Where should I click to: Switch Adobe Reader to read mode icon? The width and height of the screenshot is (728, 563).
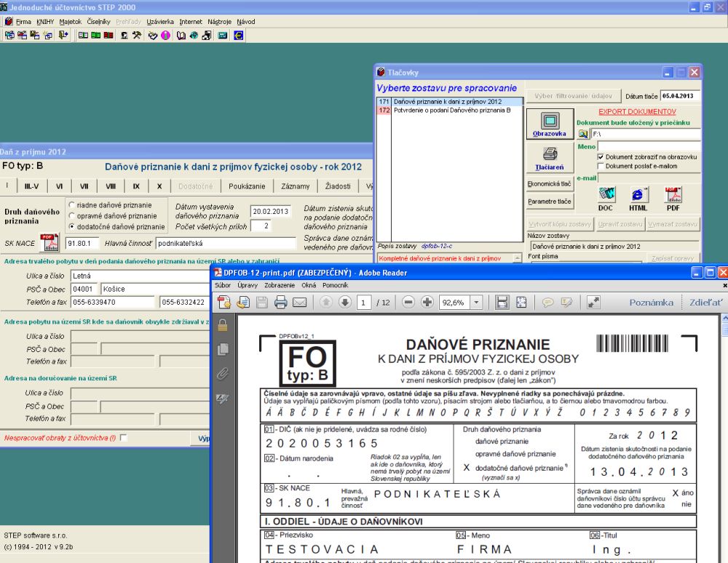(593, 303)
